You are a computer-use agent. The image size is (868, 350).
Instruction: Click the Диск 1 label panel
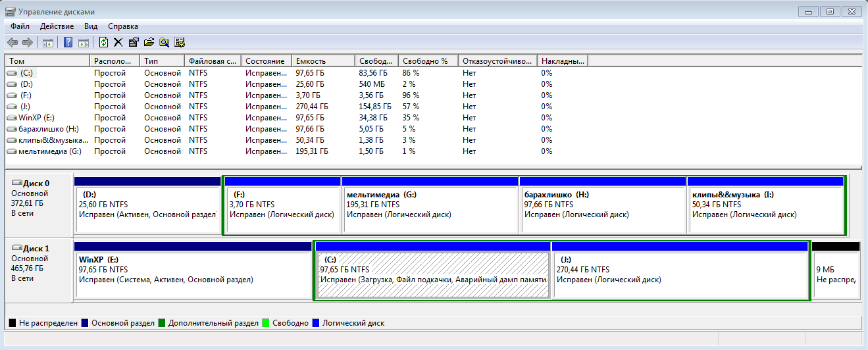pyautogui.click(x=39, y=270)
